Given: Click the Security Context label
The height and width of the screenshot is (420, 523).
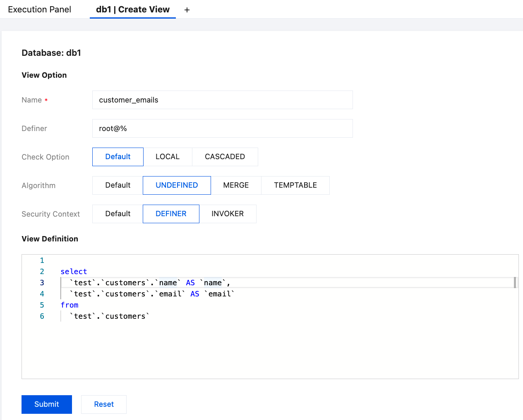Looking at the screenshot, I should 51,214.
